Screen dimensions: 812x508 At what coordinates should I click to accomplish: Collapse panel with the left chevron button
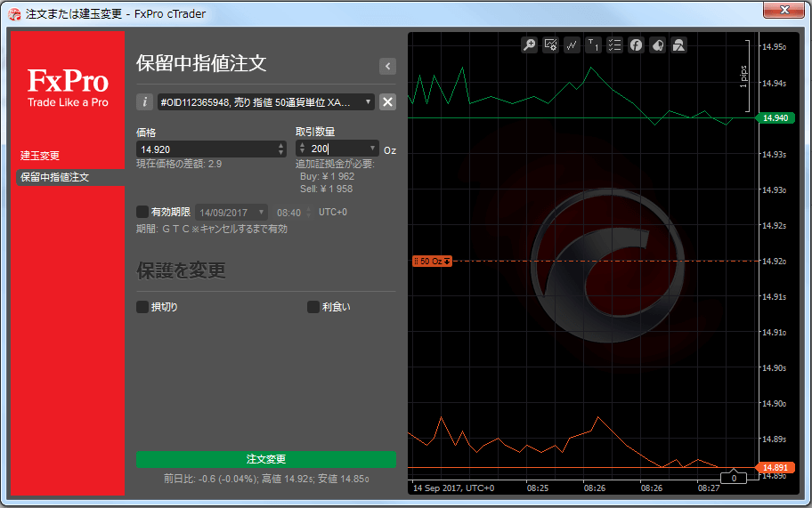click(387, 66)
